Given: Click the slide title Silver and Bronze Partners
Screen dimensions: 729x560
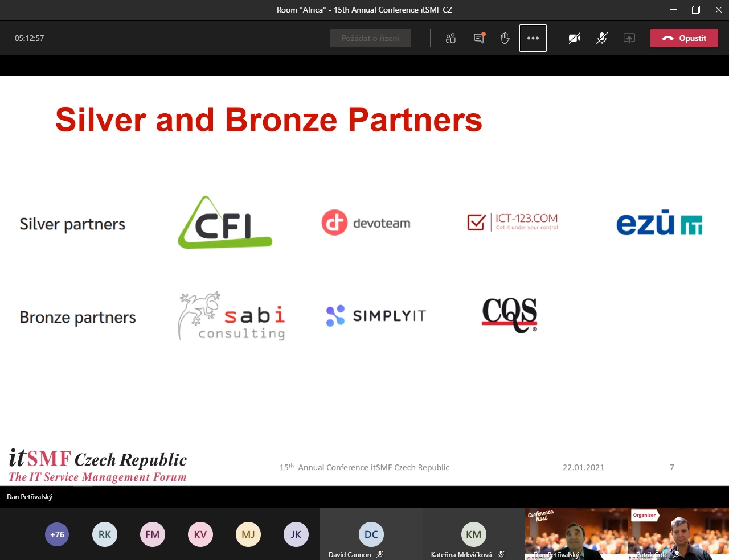Looking at the screenshot, I should pos(269,120).
